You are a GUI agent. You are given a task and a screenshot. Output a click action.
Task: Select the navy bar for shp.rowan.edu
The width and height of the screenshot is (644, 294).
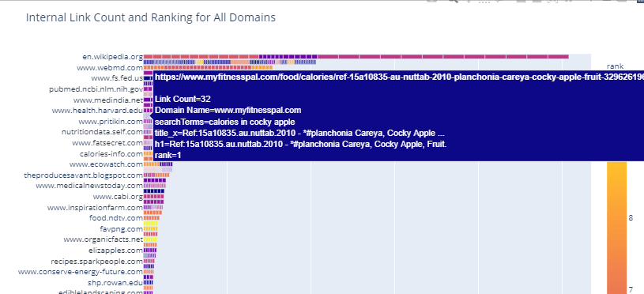[149, 282]
